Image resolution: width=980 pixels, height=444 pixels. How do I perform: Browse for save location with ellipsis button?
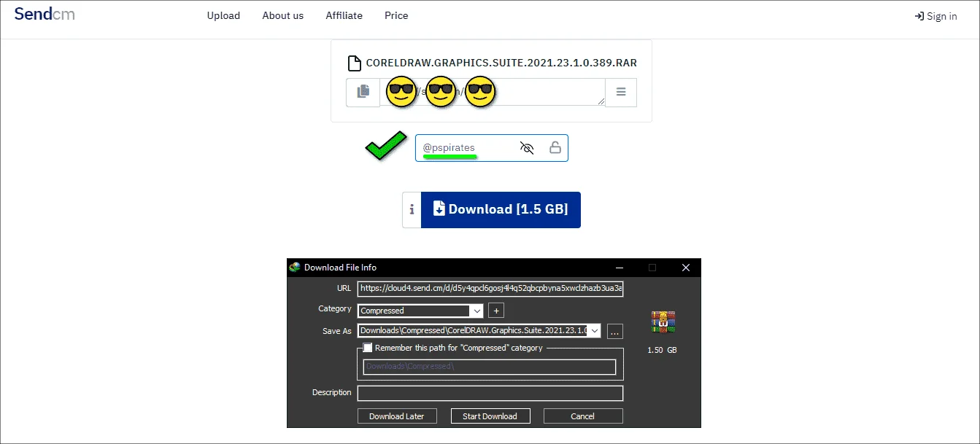coord(614,331)
